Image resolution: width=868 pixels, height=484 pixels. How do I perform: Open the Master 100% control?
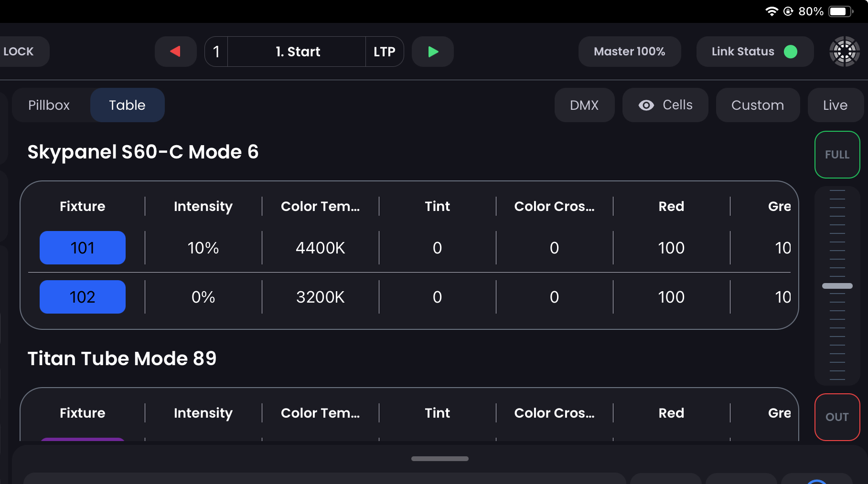(629, 52)
